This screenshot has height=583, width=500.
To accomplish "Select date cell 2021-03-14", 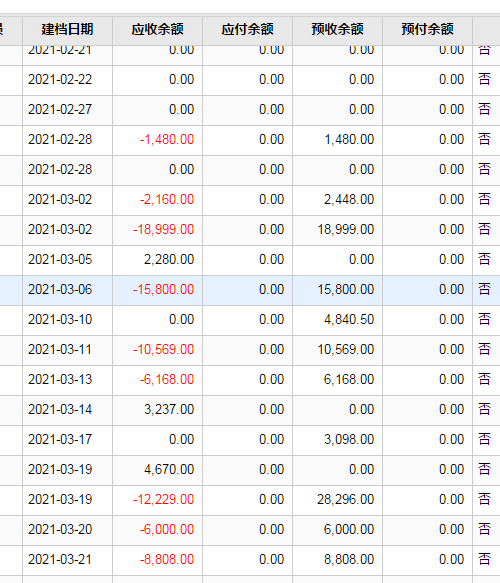I will click(60, 409).
